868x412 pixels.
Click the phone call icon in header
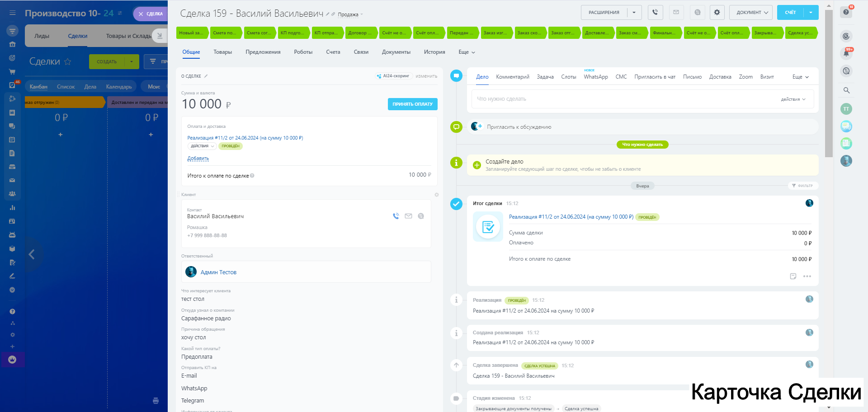point(655,13)
